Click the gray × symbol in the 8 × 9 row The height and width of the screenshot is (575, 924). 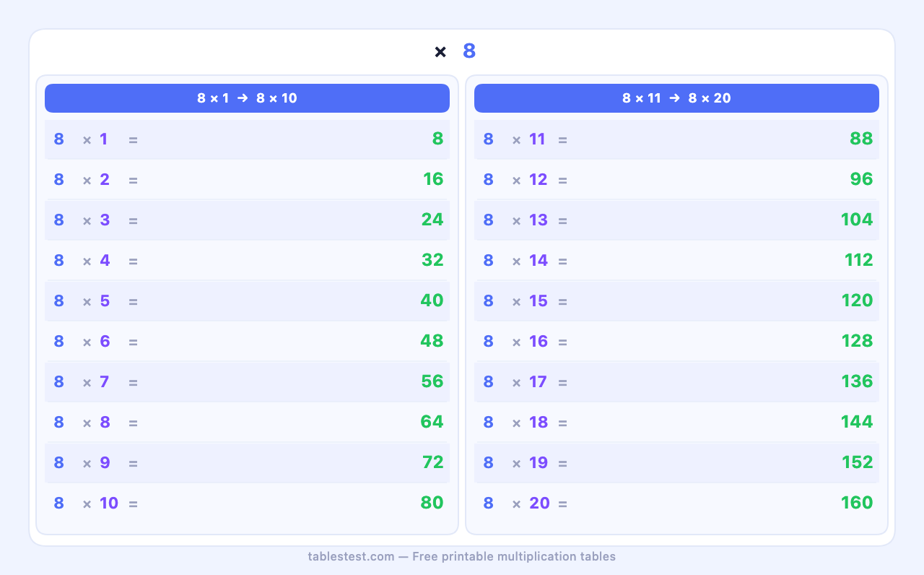tap(87, 463)
